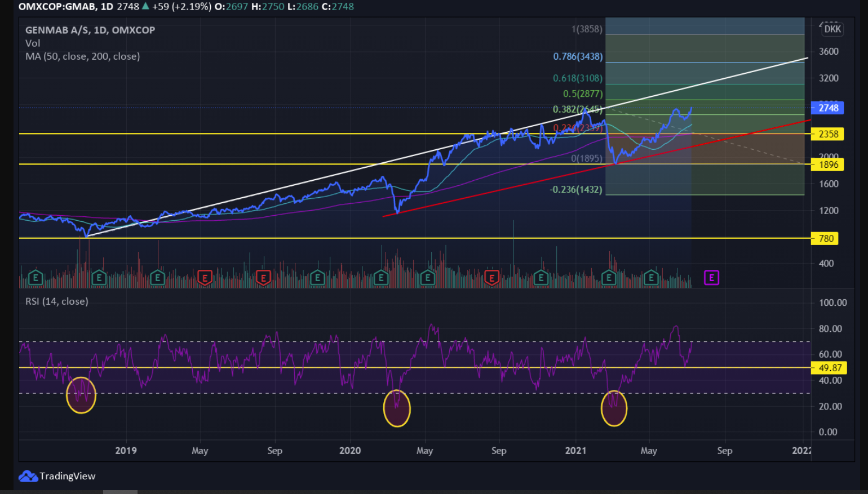Click the GENMAB A/S, 1D, OMXCOP title

pos(90,30)
